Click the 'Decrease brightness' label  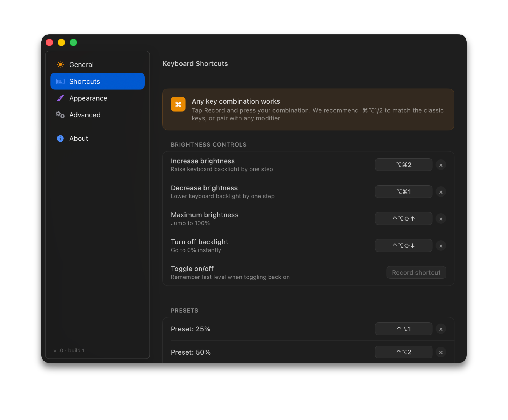(x=204, y=188)
